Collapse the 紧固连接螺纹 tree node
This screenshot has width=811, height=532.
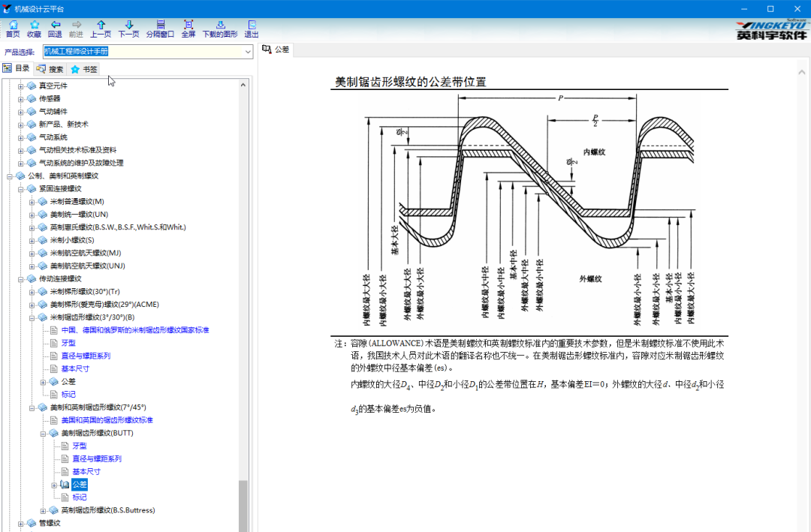22,188
